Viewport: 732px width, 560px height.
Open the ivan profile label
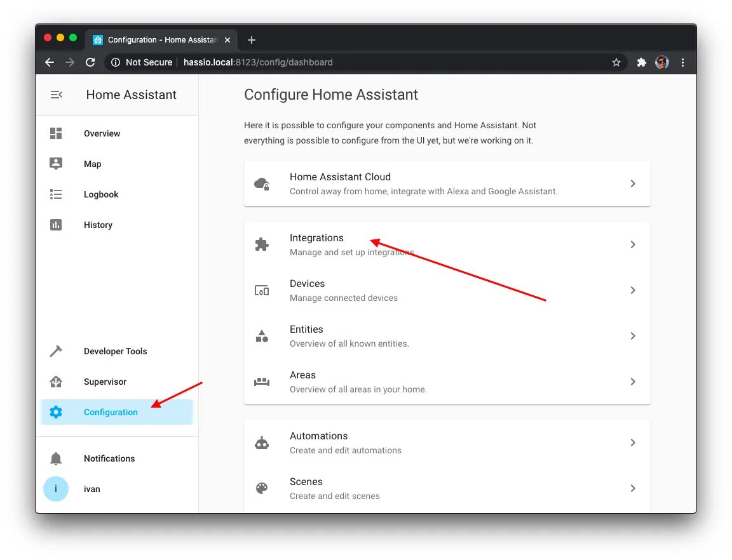click(92, 489)
